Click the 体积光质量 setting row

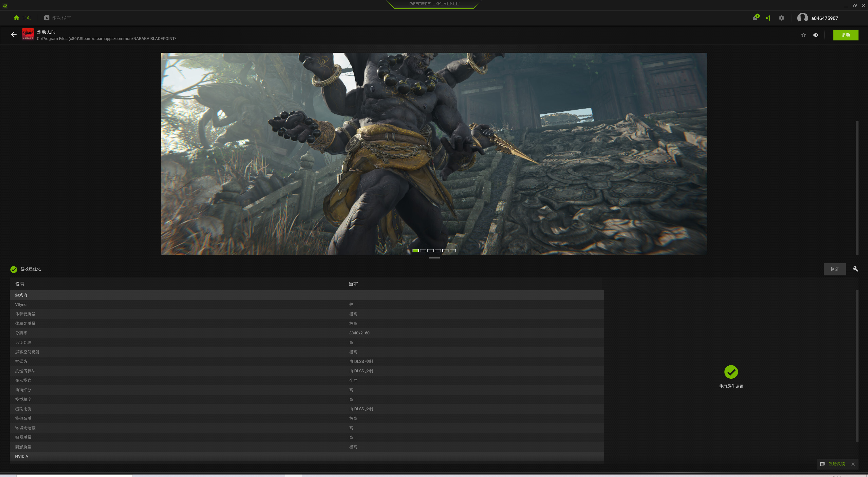click(x=307, y=323)
